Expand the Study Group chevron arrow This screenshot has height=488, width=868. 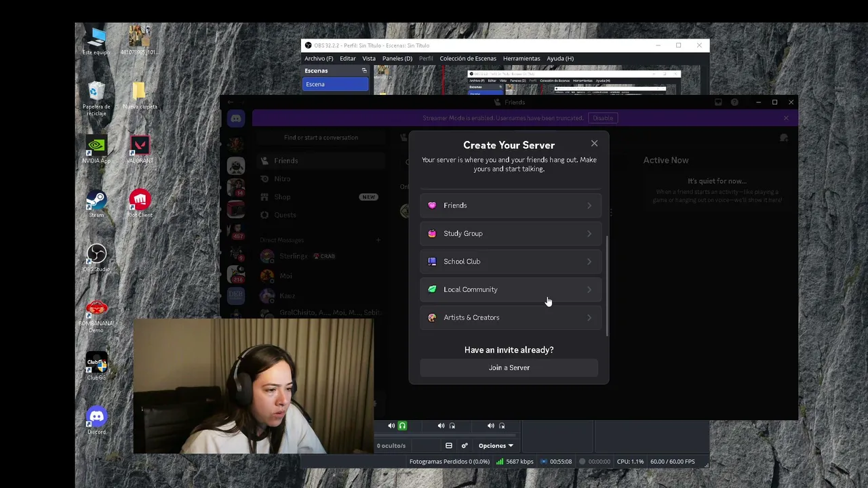click(x=589, y=233)
